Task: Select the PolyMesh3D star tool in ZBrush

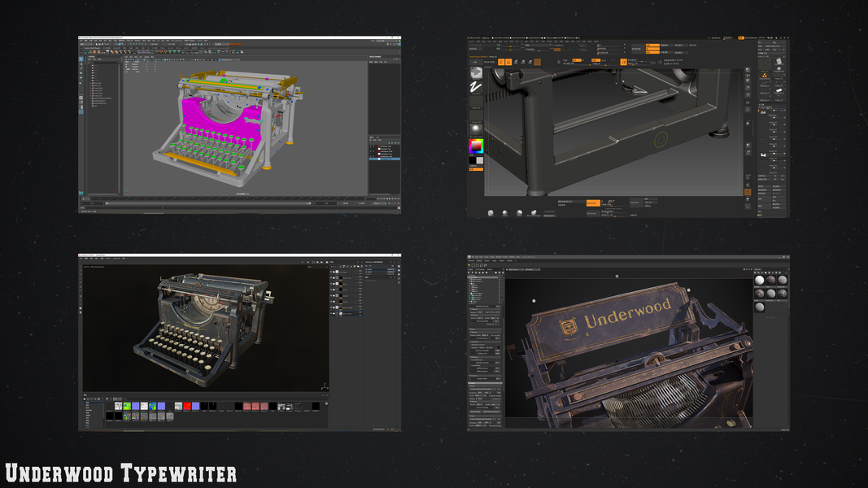Action: pos(779,68)
